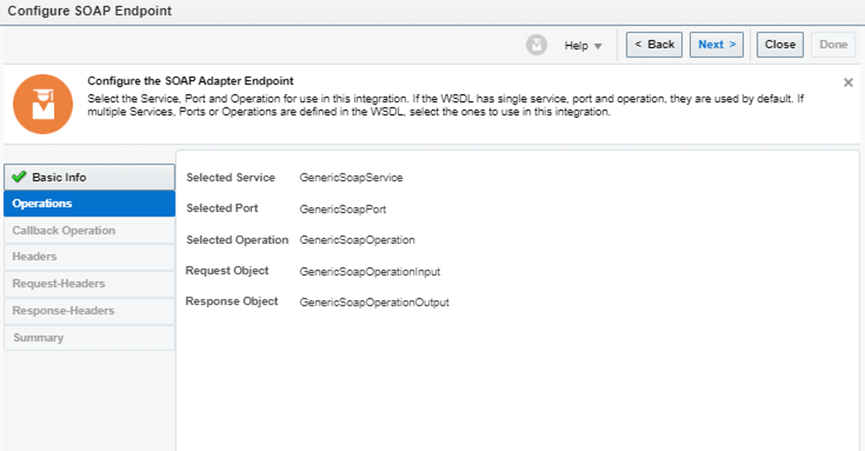Click the Selected Port label
The height and width of the screenshot is (451, 865).
[x=222, y=208]
